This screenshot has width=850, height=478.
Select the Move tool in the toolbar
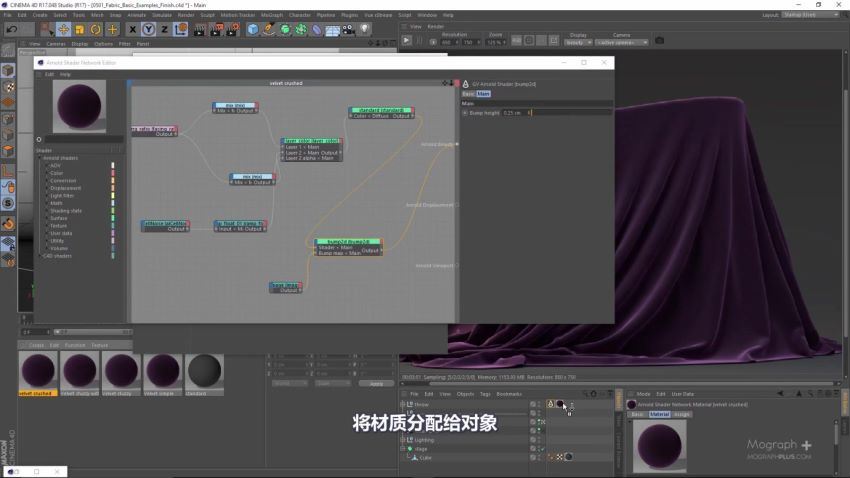click(x=63, y=29)
